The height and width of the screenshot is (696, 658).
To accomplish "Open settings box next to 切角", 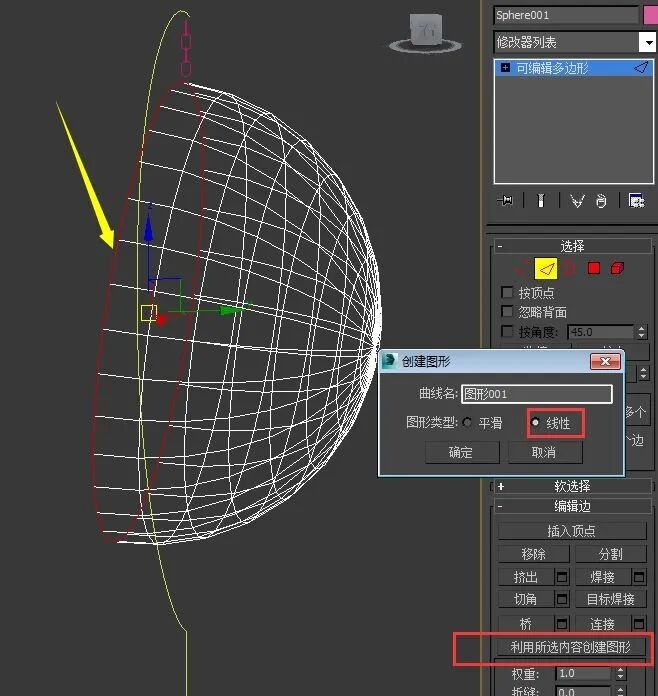I will pyautogui.click(x=562, y=599).
